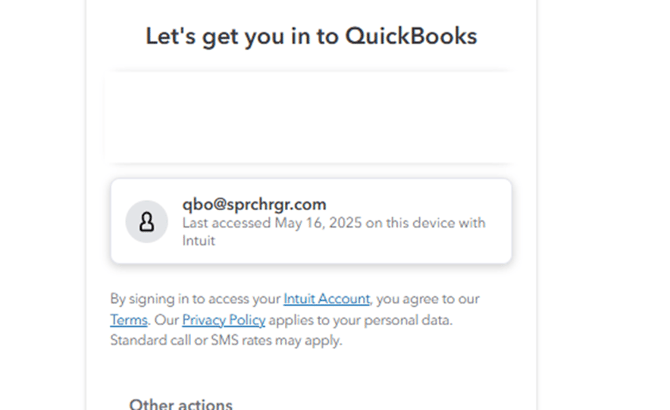Open the Privacy Policy link
This screenshot has height=410, width=670.
point(223,320)
